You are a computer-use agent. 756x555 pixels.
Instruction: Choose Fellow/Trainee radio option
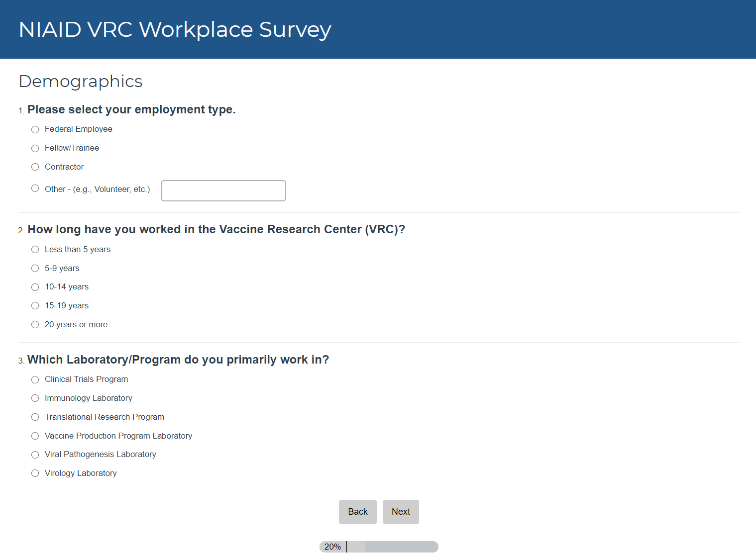(35, 149)
